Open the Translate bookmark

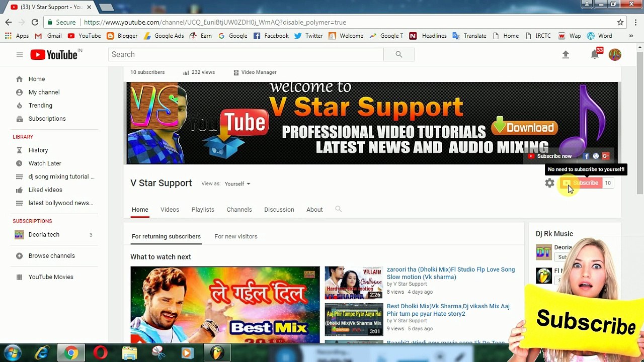469,36
